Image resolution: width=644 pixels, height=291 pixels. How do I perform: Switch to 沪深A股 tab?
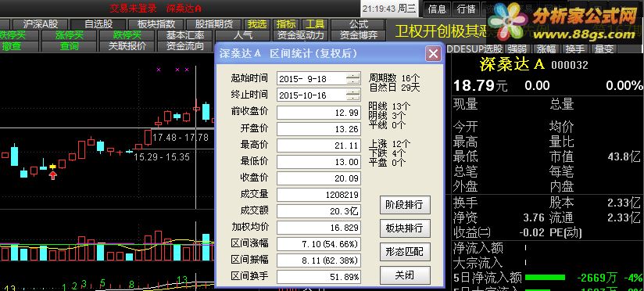point(41,24)
